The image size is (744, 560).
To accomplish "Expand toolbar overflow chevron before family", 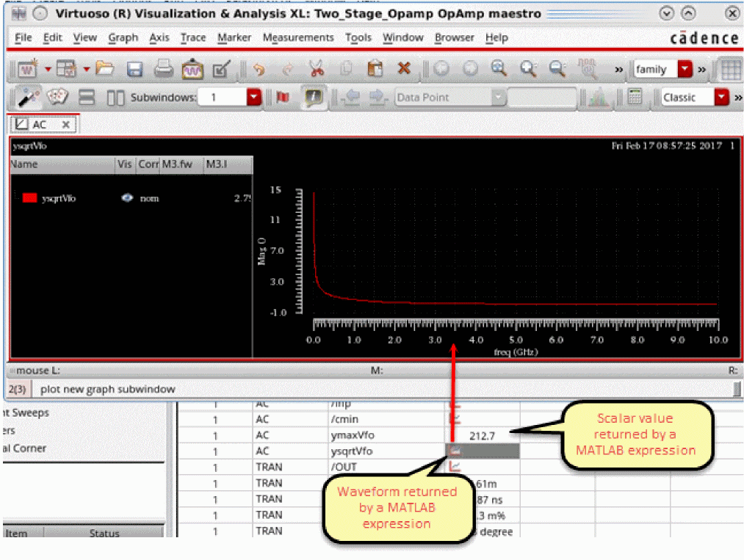I will tap(618, 70).
